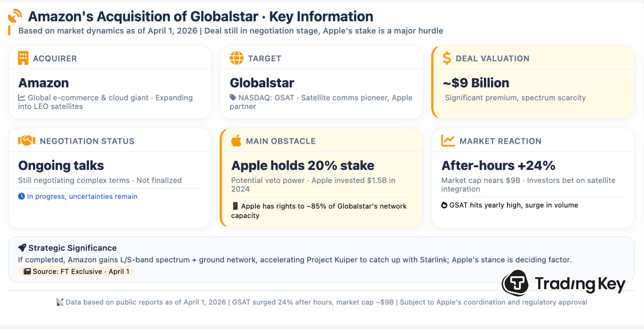644x329 pixels.
Task: Click the Apple holds 20% stake heading
Action: [303, 166]
